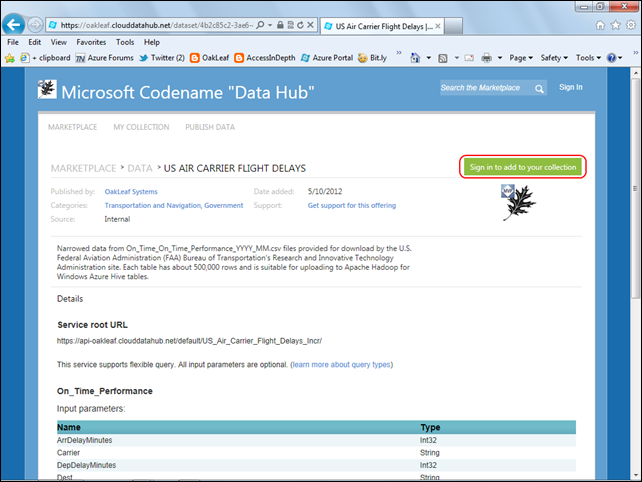Open Transportation and Navigation, Government categories link
The image size is (642, 482).
(174, 206)
